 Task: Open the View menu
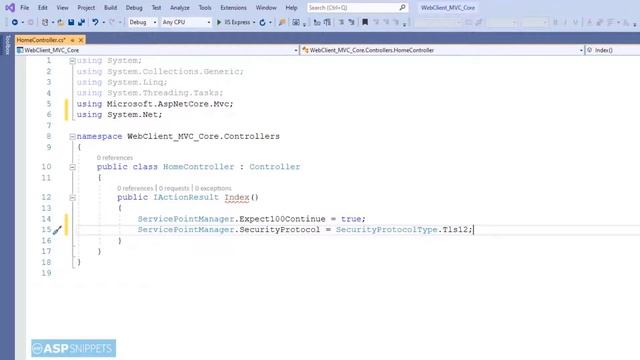pos(62,8)
